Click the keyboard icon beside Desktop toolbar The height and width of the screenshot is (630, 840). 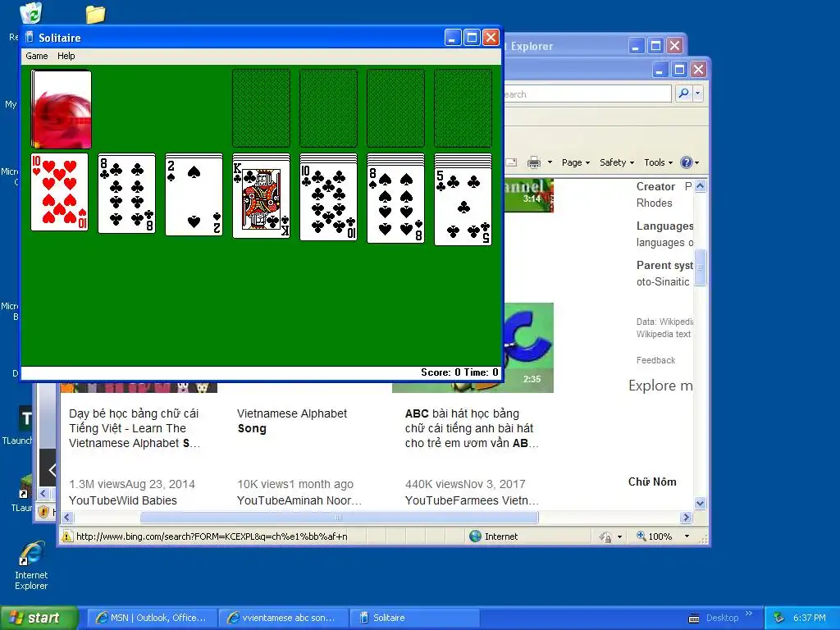pos(693,619)
